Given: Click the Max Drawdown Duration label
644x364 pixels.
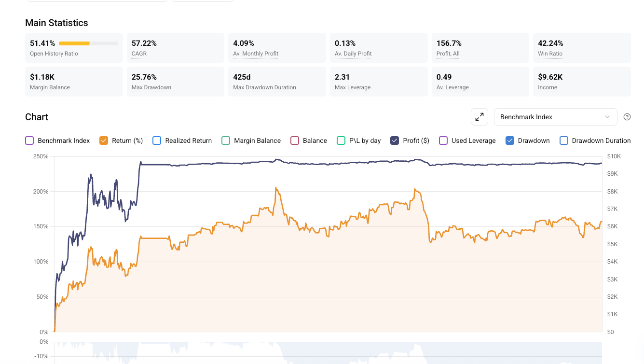Looking at the screenshot, I should (x=264, y=87).
